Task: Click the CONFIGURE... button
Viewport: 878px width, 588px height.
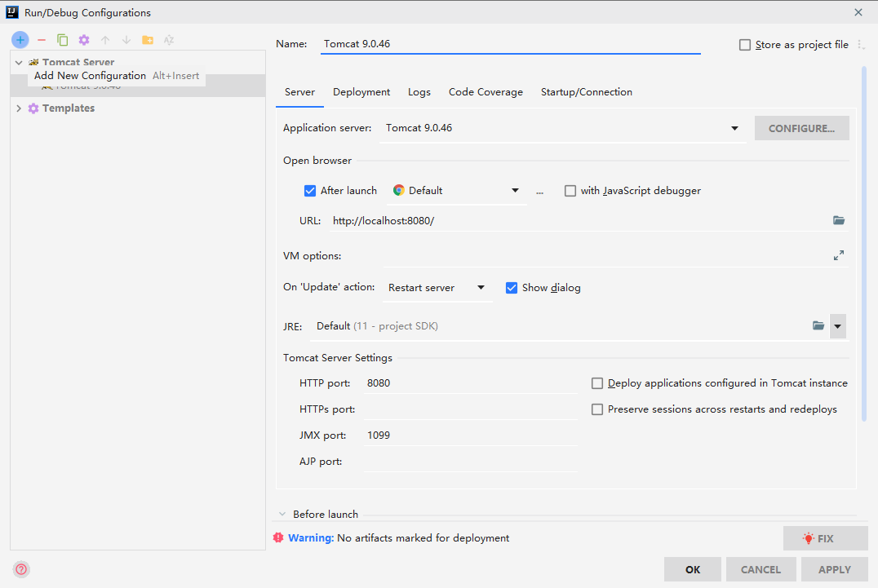Action: click(801, 128)
